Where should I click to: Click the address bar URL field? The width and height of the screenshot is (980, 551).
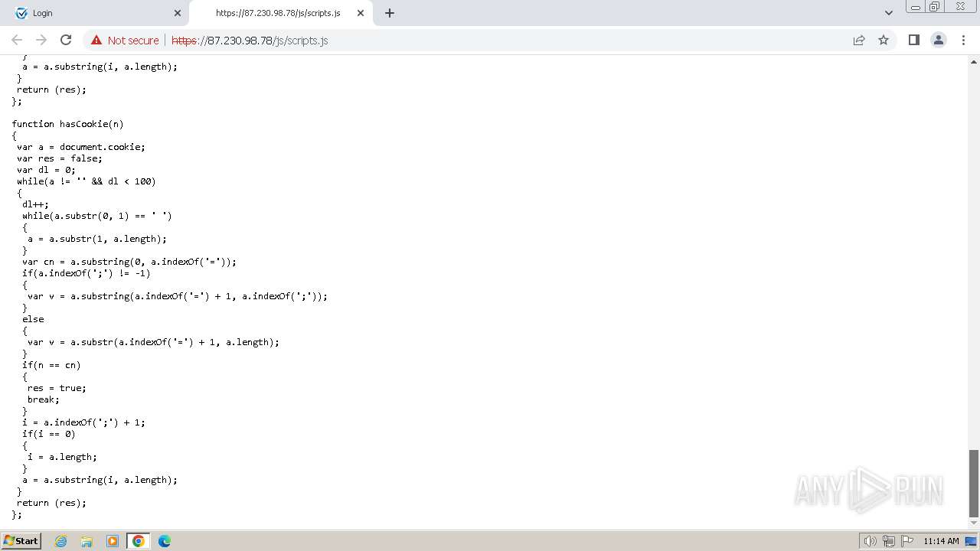pyautogui.click(x=505, y=41)
